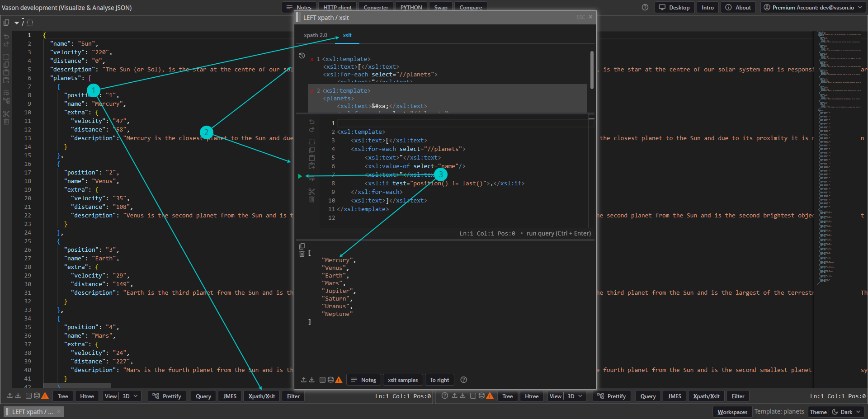Tick the checkbox in the xslt dialog footer
868x419 pixels.
[322, 380]
